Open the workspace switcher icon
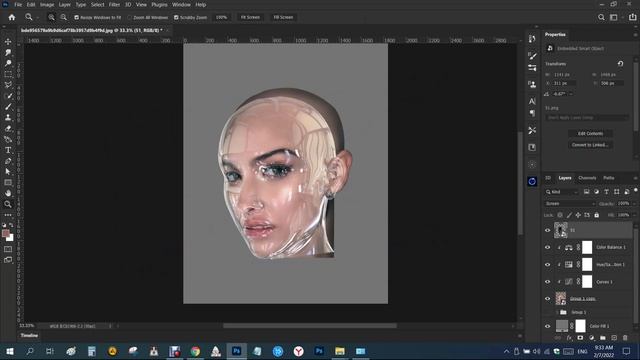640x360 pixels. pyautogui.click(x=613, y=17)
